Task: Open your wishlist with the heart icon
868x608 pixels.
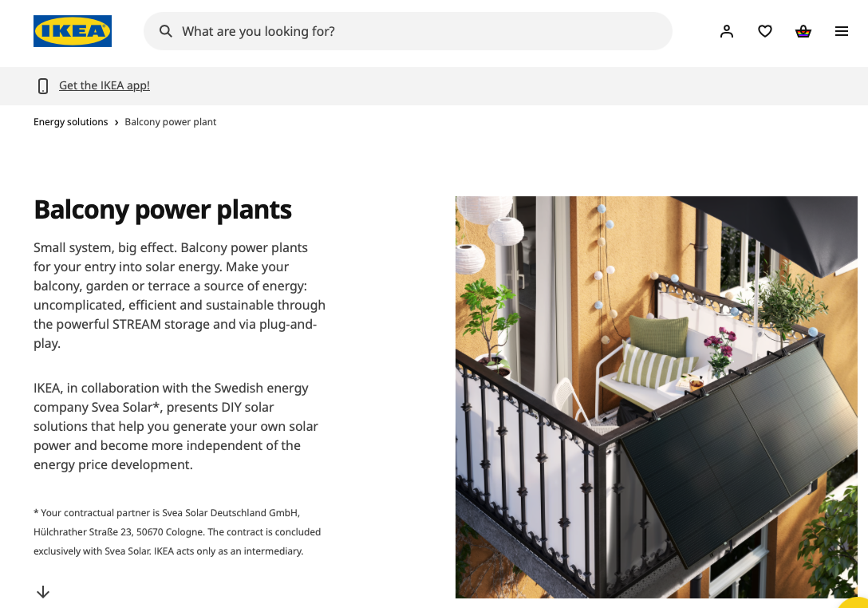Action: (x=765, y=31)
